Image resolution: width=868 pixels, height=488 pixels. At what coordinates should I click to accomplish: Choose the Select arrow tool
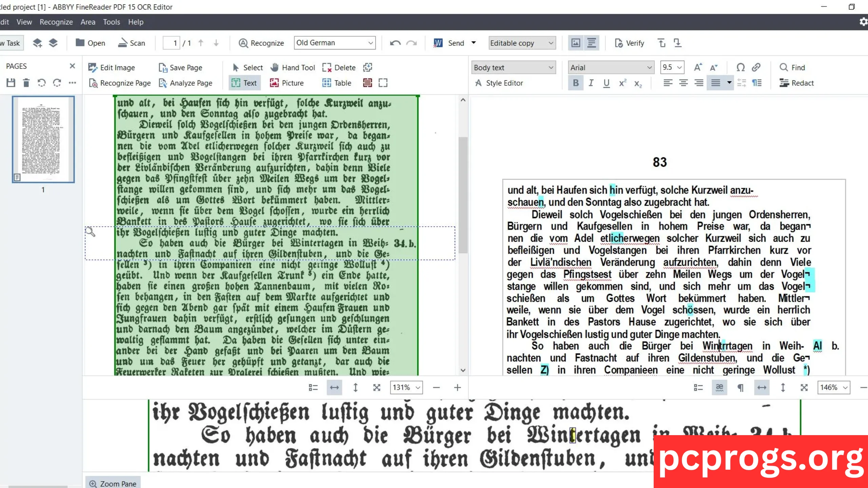248,67
